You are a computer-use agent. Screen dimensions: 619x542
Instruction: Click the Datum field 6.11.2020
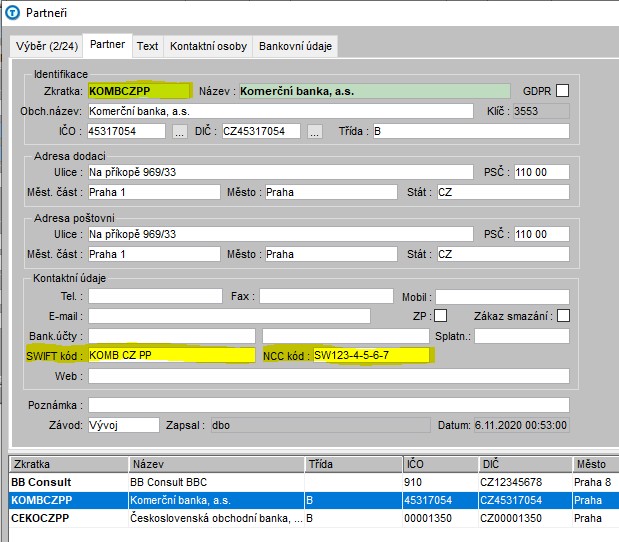[521, 425]
